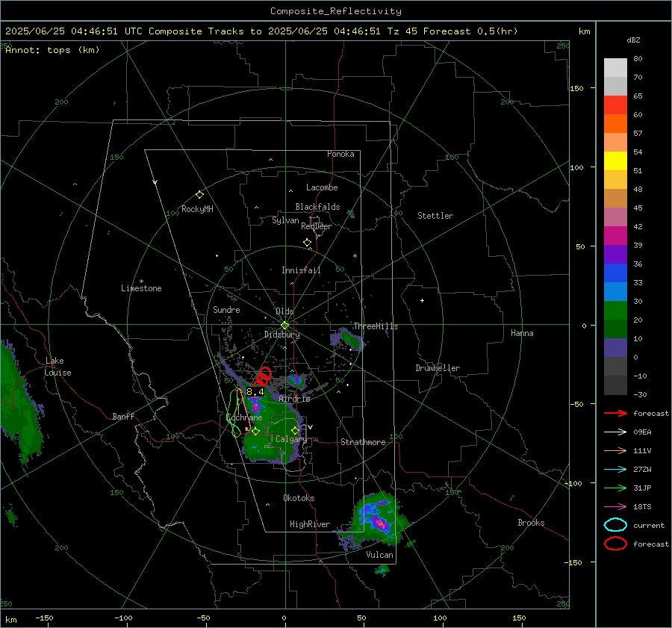This screenshot has width=672, height=628.
Task: Click the Strathmore label
Action: [x=363, y=442]
